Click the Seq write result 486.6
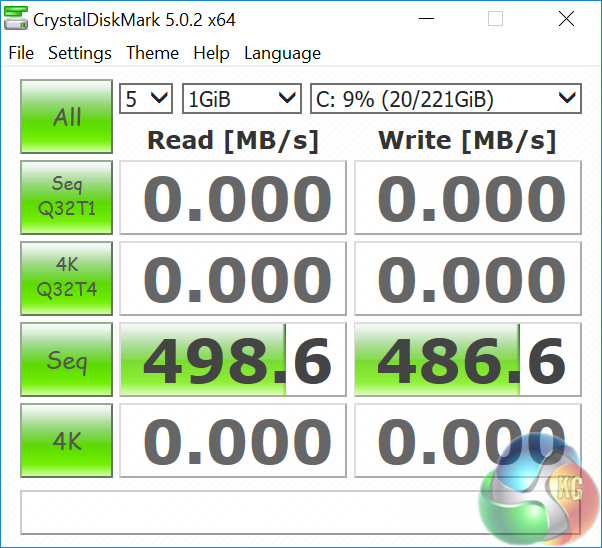Screen dimensions: 602x548 (x=468, y=359)
